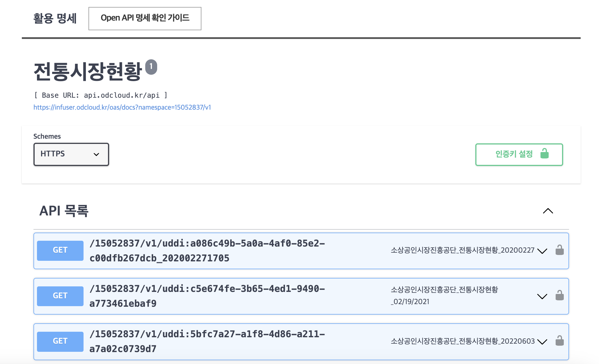This screenshot has height=364, width=599.
Task: Click GET badge of the 5bfc7a27 endpoint
Action: [x=60, y=341]
